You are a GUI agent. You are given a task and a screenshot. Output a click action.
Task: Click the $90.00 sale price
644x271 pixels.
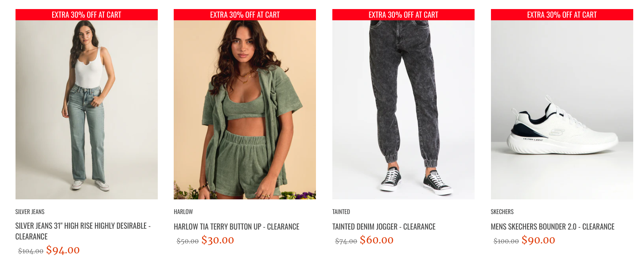point(538,240)
